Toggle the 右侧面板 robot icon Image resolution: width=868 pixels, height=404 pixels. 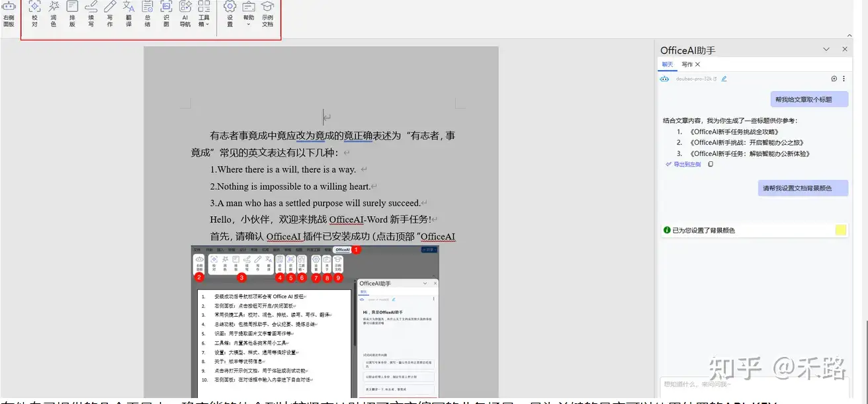(9, 14)
